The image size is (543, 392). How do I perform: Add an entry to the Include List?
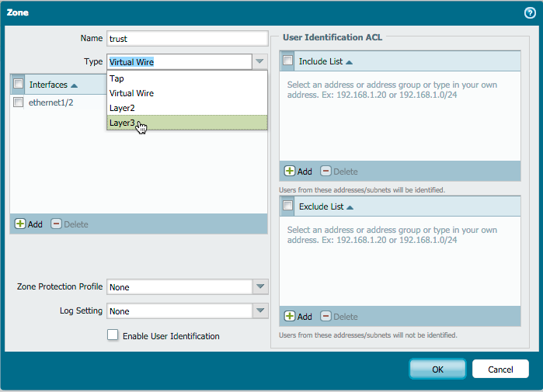coord(298,172)
